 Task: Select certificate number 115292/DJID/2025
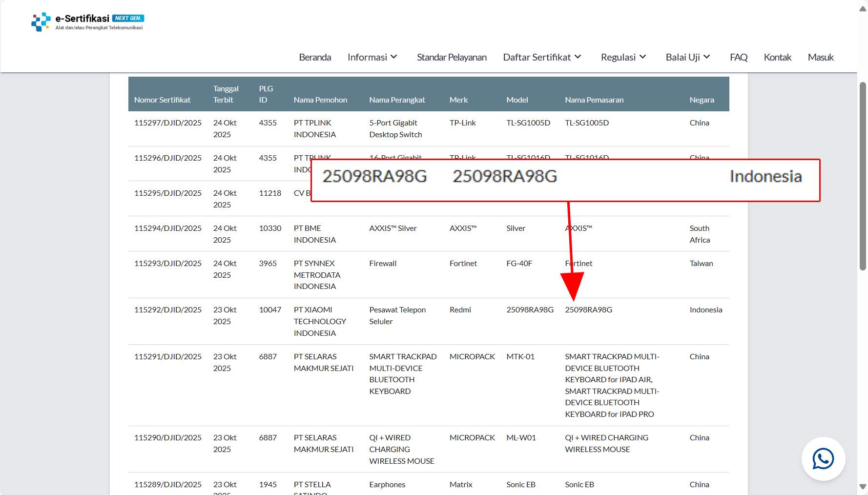(168, 310)
